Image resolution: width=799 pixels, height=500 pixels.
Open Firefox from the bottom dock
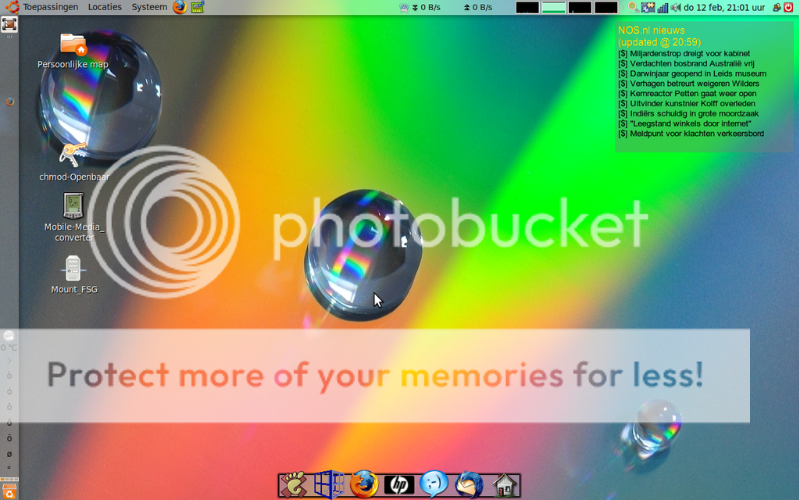[364, 485]
